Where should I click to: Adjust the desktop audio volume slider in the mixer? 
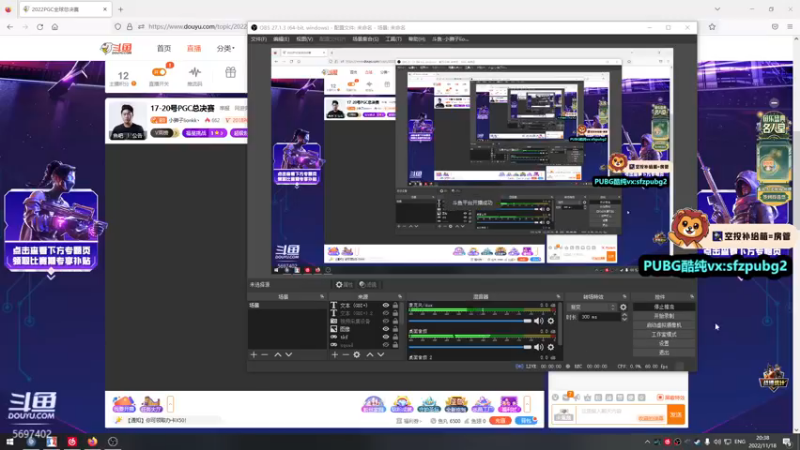[470, 347]
